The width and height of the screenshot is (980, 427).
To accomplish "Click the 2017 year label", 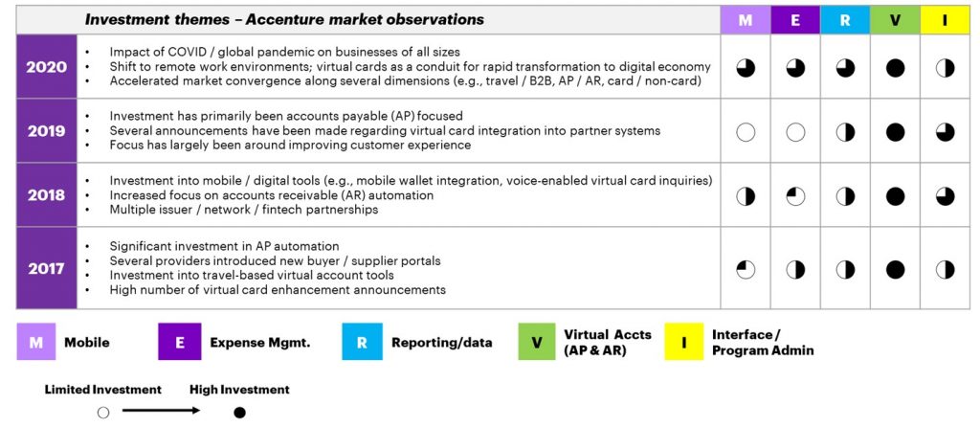I will pos(46,269).
